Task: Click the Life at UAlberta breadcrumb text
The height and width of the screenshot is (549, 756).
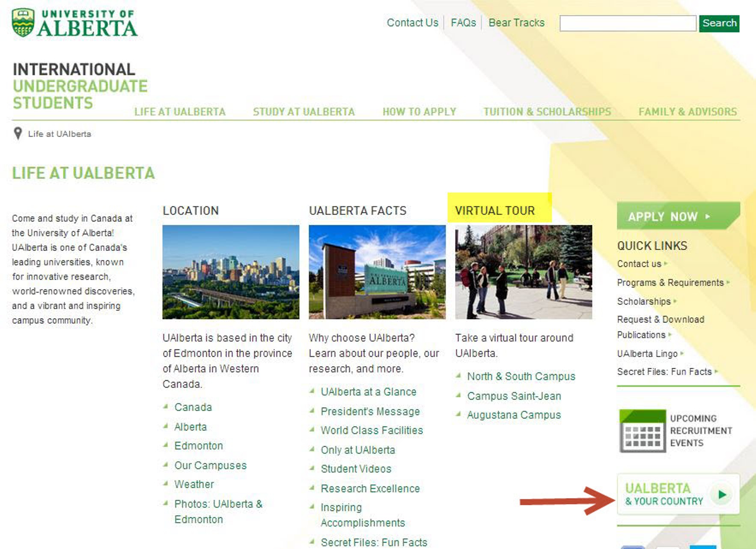Action: click(60, 134)
